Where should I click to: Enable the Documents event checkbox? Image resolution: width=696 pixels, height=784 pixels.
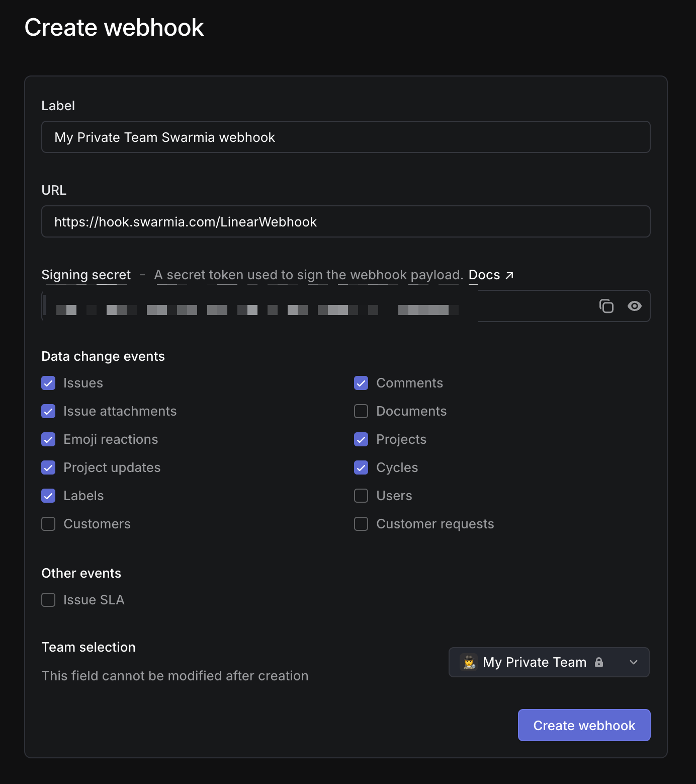pos(361,411)
